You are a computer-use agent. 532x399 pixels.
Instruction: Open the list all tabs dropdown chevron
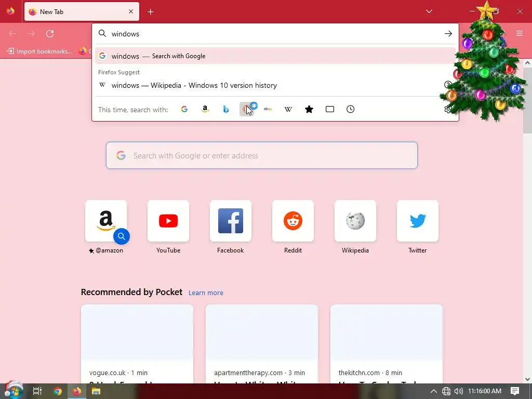point(429,11)
